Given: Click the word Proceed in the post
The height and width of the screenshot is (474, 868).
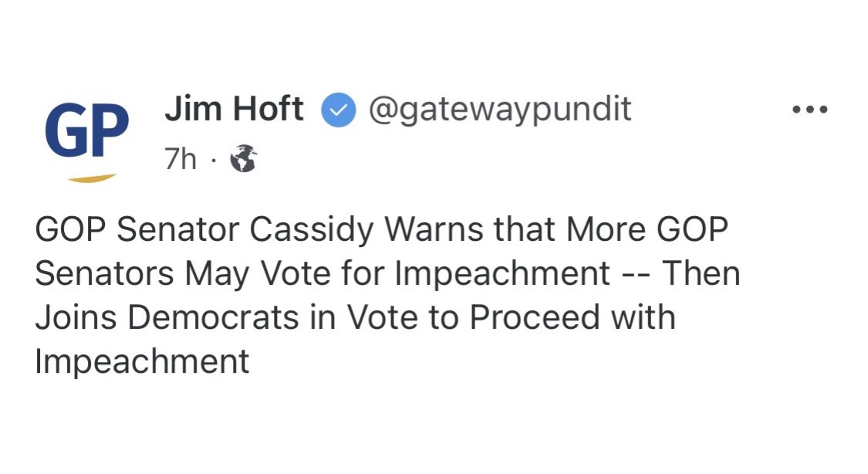Looking at the screenshot, I should 535,318.
